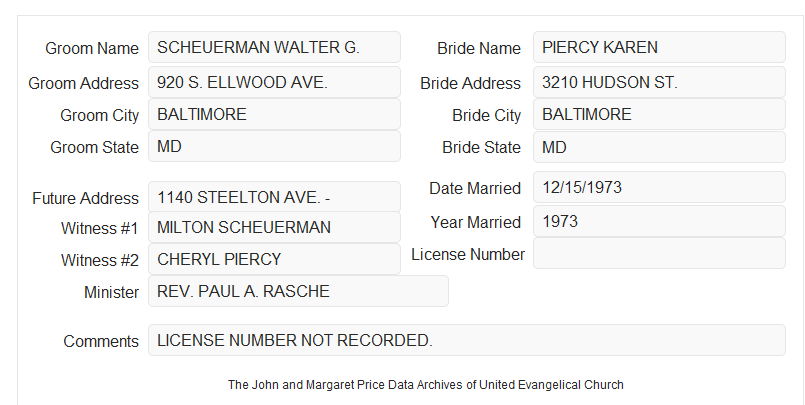Image resolution: width=805 pixels, height=405 pixels.
Task: Focus the Groom City field
Action: pos(274,114)
